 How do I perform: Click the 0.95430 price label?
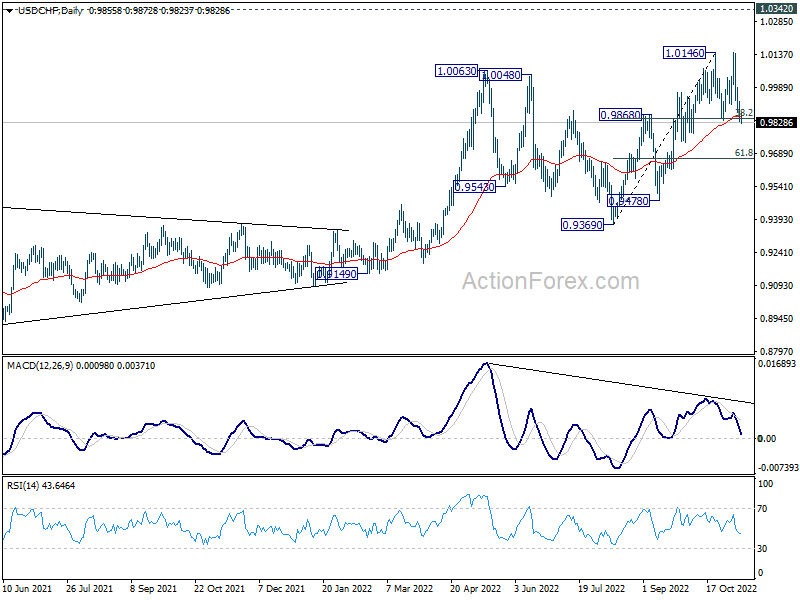tap(474, 187)
